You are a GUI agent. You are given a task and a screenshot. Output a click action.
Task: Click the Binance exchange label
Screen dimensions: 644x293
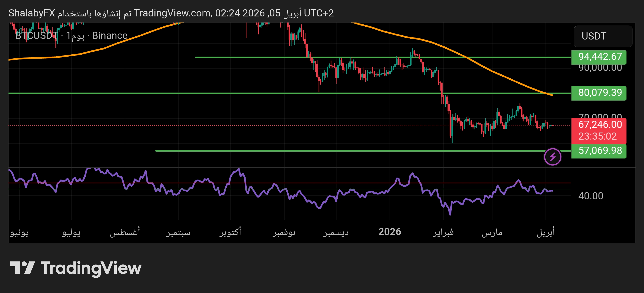click(109, 36)
